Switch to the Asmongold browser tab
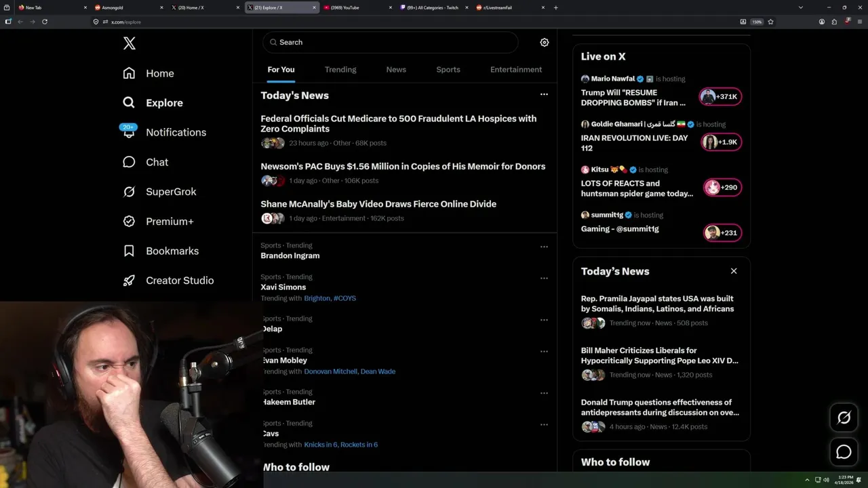This screenshot has width=868, height=488. [128, 7]
